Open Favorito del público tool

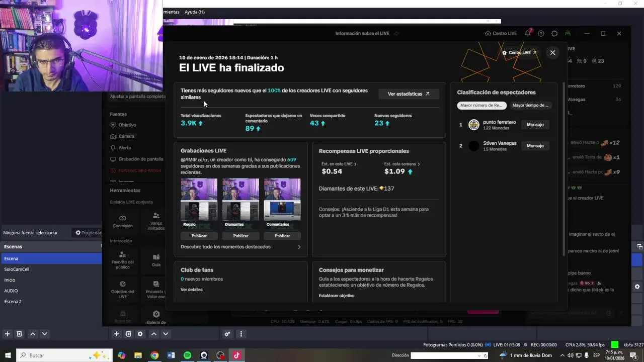123,260
